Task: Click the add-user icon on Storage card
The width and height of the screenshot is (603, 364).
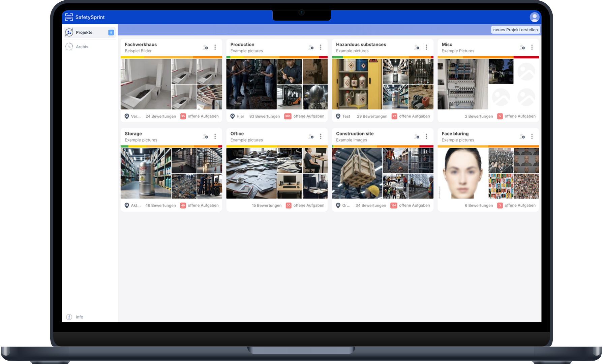Action: tap(205, 136)
